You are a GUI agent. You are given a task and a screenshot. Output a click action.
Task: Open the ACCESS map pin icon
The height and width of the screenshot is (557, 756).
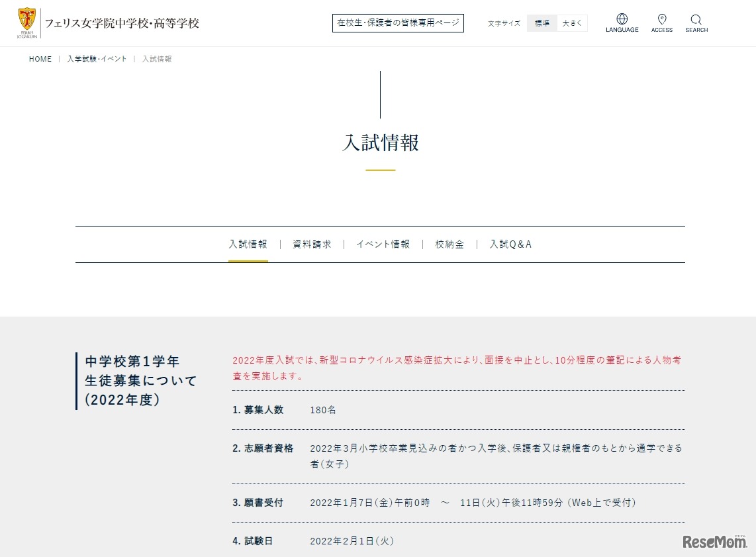pos(662,23)
